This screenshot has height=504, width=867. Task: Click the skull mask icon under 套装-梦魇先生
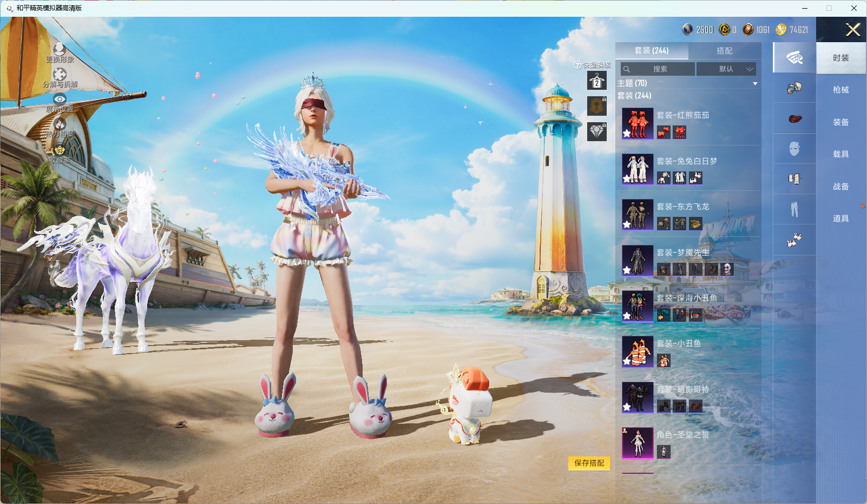point(728,269)
